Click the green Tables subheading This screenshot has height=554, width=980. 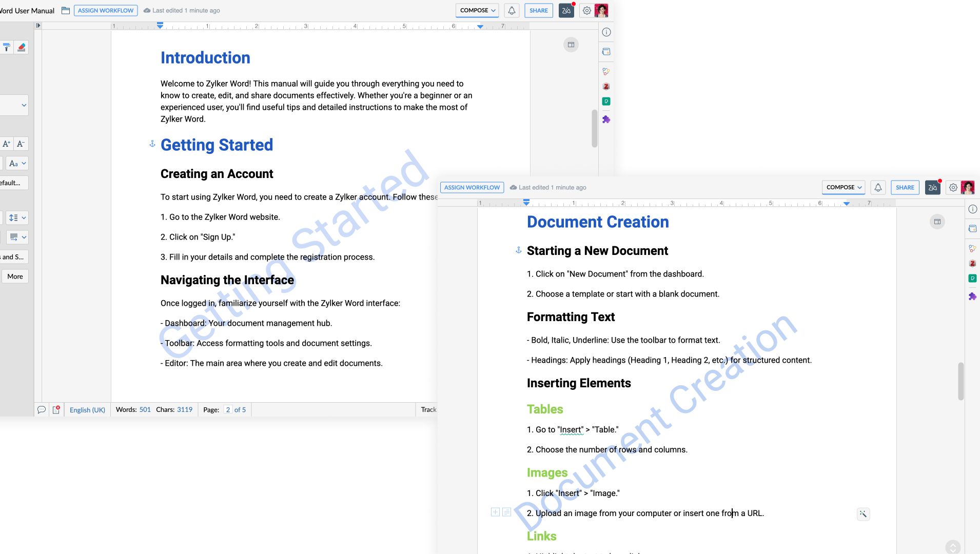[545, 409]
